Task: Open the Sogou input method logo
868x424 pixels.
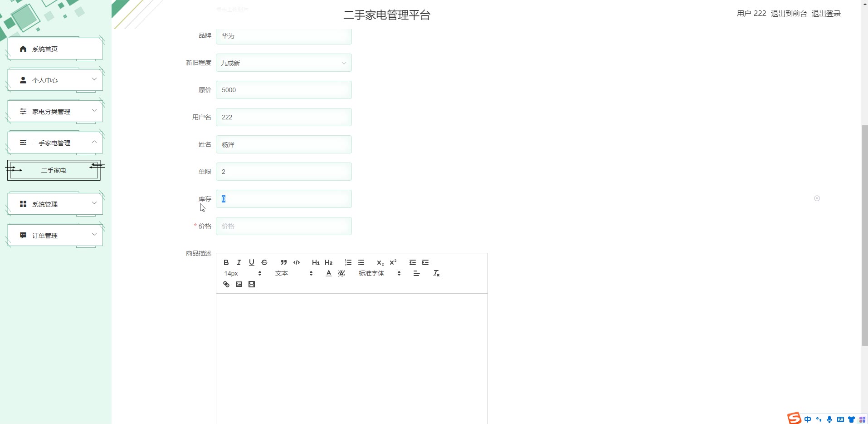Action: click(x=794, y=418)
